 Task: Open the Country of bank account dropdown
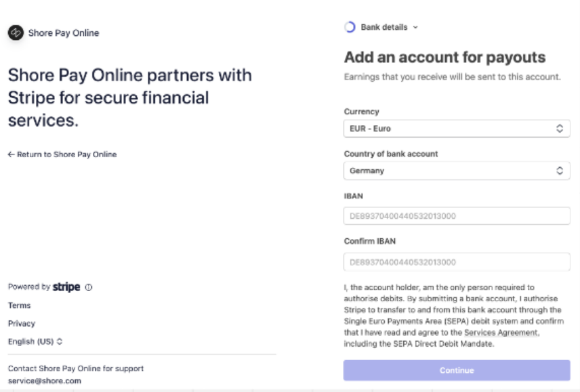(x=457, y=171)
